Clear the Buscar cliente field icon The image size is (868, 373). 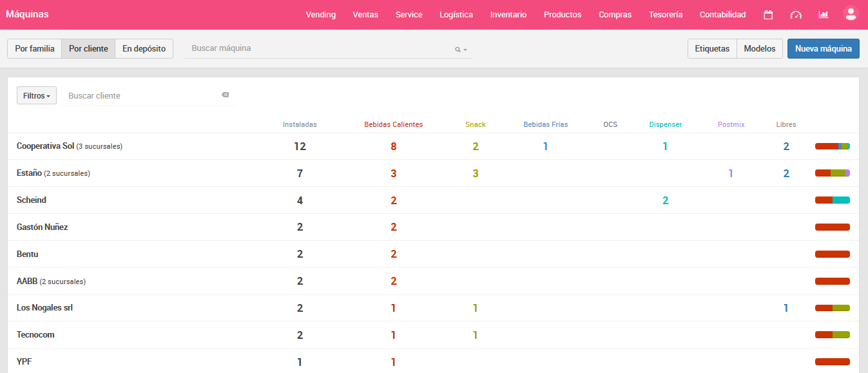(225, 95)
